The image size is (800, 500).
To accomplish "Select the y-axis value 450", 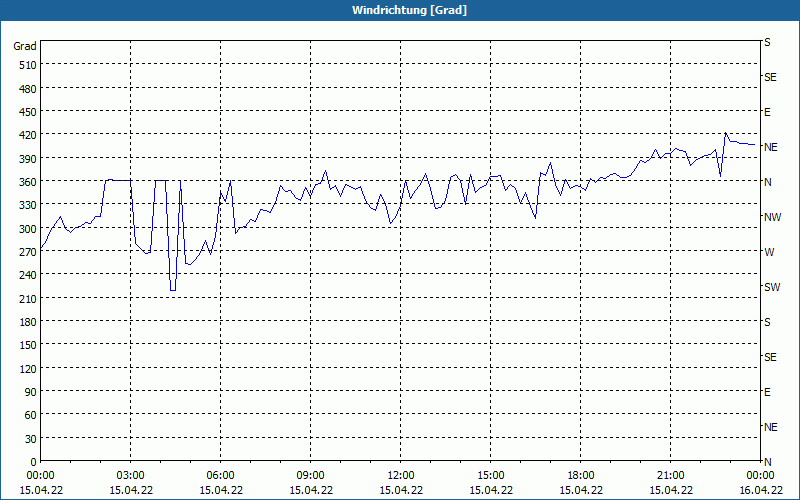I will pyautogui.click(x=28, y=112).
